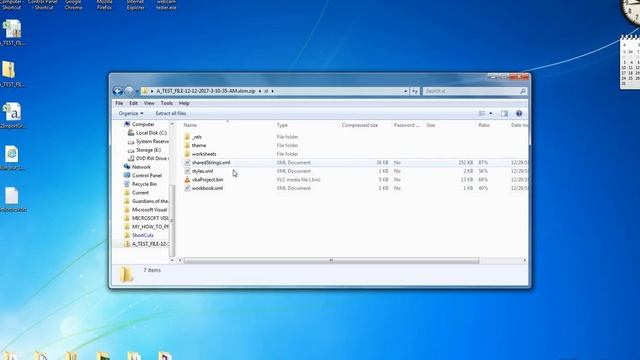Image resolution: width=640 pixels, height=360 pixels.
Task: Open A_TEST_FILE Excel icon on desktop
Action: pos(12,33)
